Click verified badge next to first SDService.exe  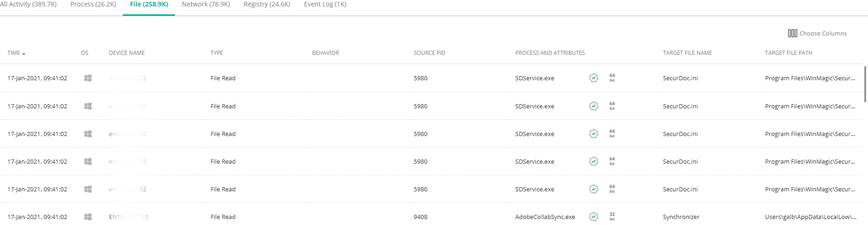tap(594, 78)
